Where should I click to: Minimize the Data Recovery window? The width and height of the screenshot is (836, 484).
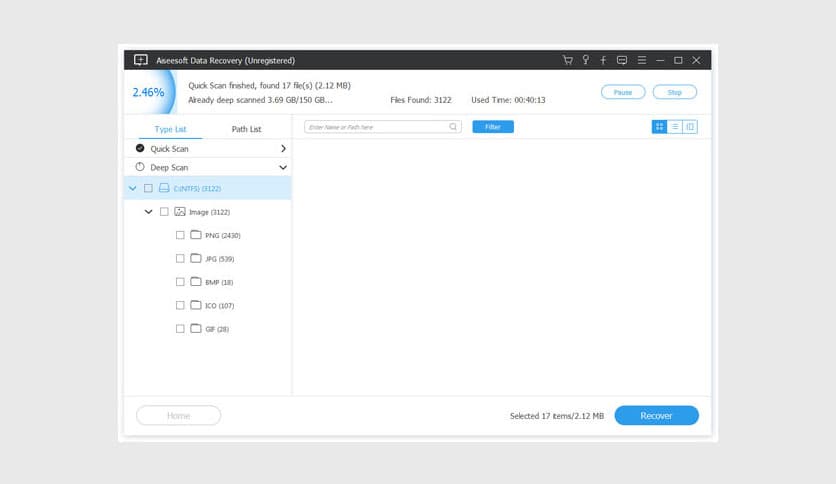660,60
